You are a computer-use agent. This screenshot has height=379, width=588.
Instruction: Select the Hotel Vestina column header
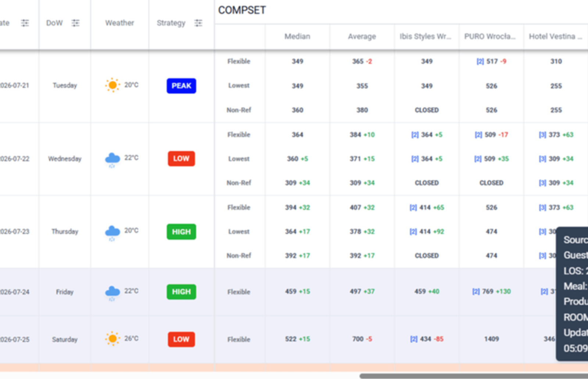pyautogui.click(x=555, y=36)
